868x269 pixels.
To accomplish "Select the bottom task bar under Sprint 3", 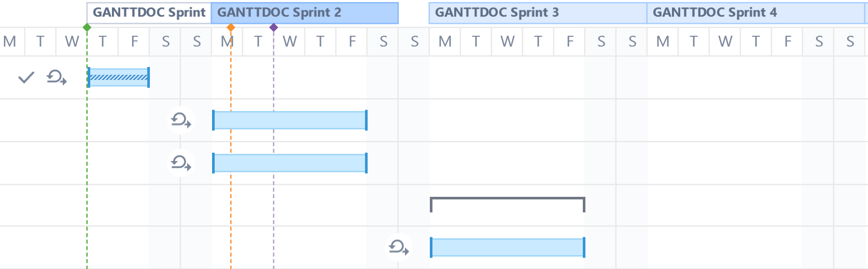I will 508,247.
